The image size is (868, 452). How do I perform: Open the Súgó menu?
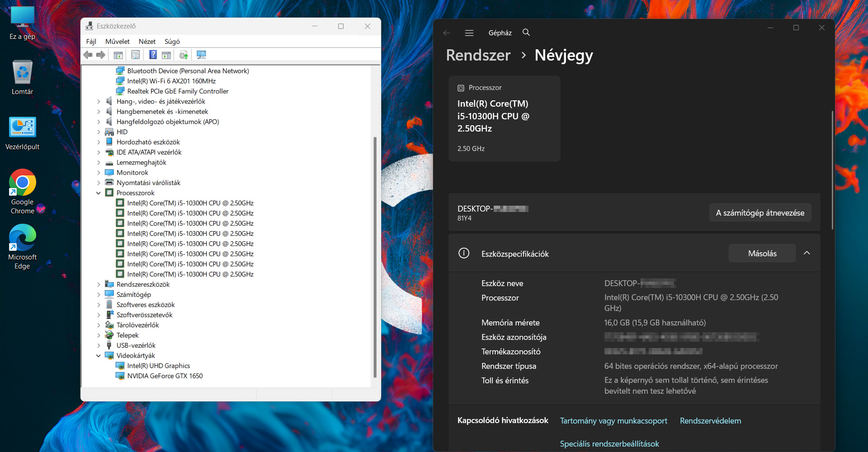172,42
